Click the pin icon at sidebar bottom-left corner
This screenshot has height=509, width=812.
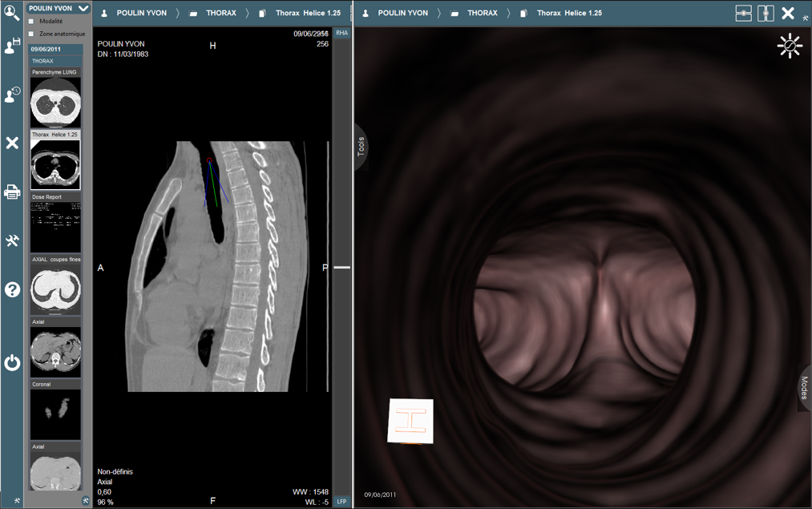click(x=17, y=501)
